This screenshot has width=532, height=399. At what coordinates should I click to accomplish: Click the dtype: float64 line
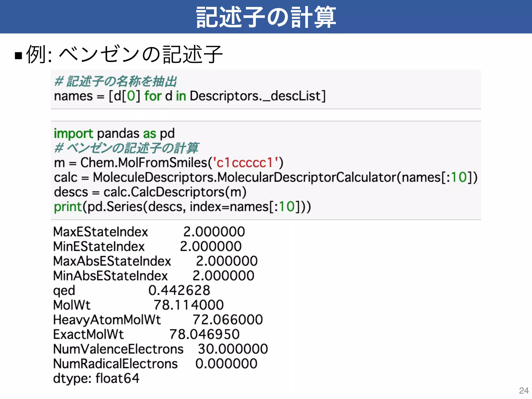[x=96, y=378]
